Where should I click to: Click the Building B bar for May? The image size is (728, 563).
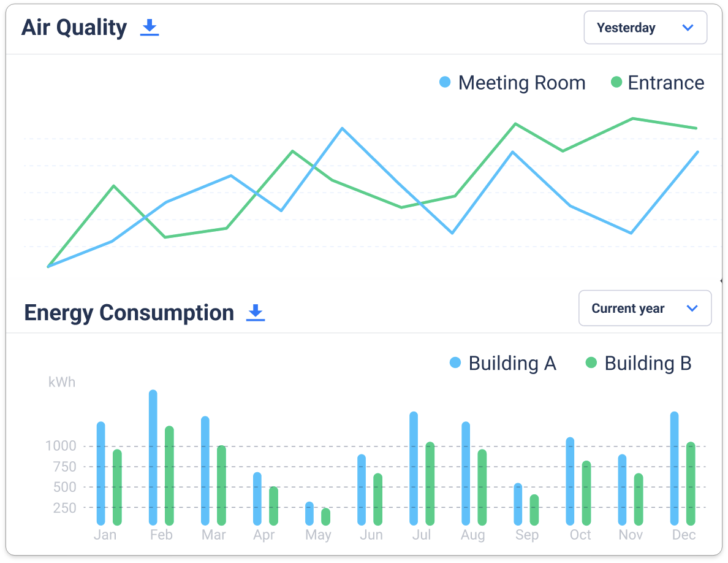pyautogui.click(x=326, y=516)
